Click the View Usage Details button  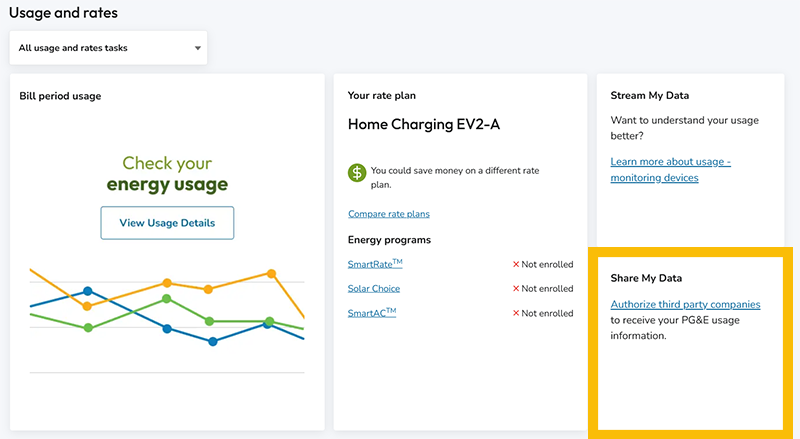(x=167, y=223)
